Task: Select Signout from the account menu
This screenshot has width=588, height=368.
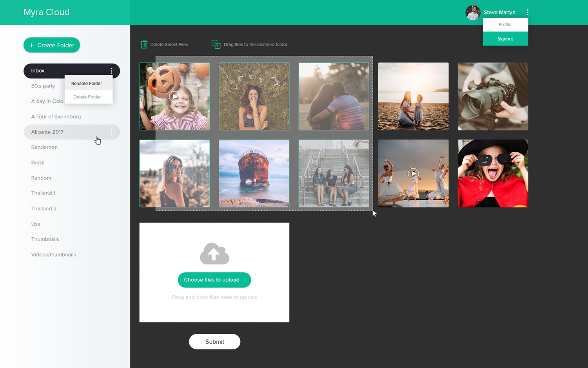Action: coord(505,38)
